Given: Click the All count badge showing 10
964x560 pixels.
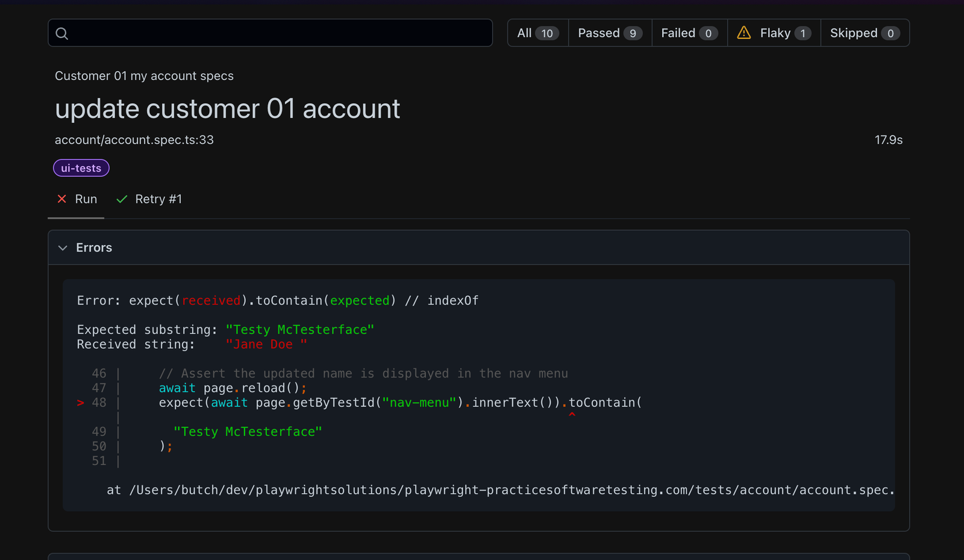Looking at the screenshot, I should coord(548,33).
